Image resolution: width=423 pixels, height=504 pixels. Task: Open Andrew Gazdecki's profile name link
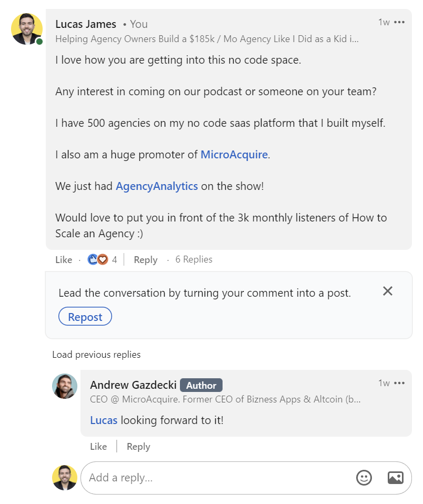[133, 385]
